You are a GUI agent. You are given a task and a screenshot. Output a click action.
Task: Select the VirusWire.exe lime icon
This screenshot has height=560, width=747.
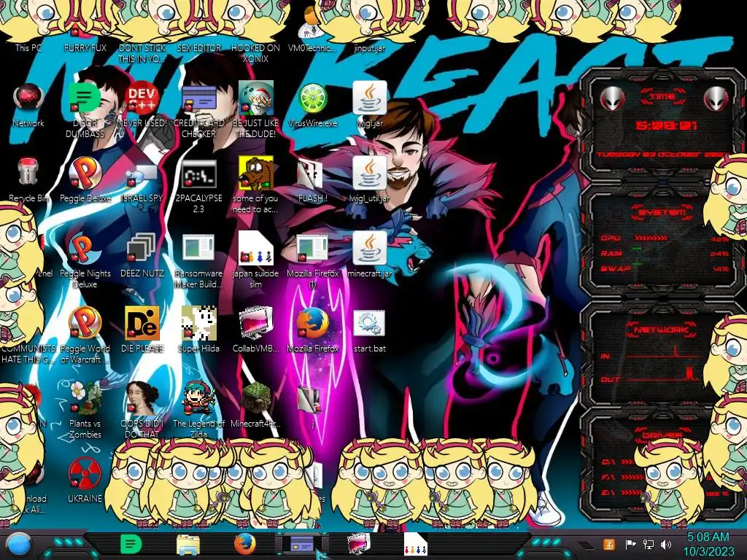pyautogui.click(x=312, y=105)
